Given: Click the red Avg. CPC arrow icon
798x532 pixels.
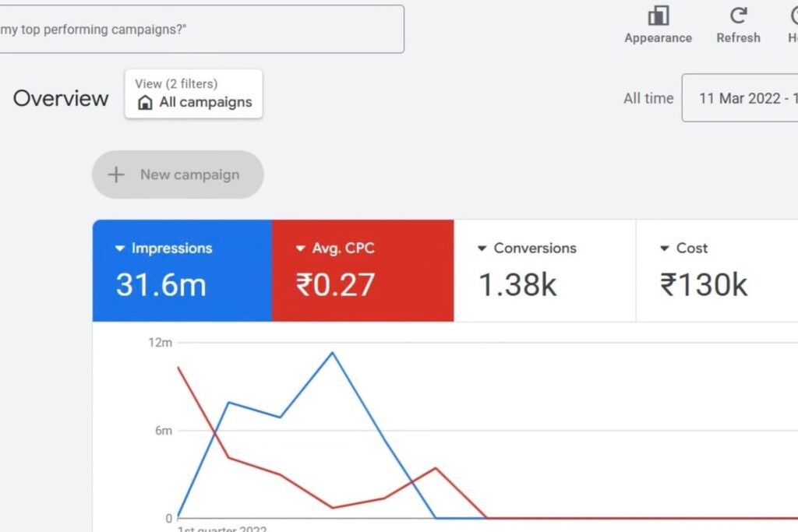Looking at the screenshot, I should [x=300, y=248].
